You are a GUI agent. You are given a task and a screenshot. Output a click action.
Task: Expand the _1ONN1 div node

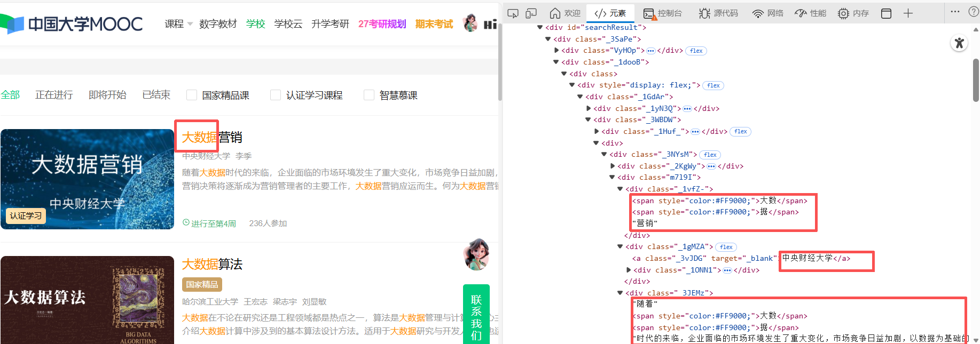click(629, 270)
